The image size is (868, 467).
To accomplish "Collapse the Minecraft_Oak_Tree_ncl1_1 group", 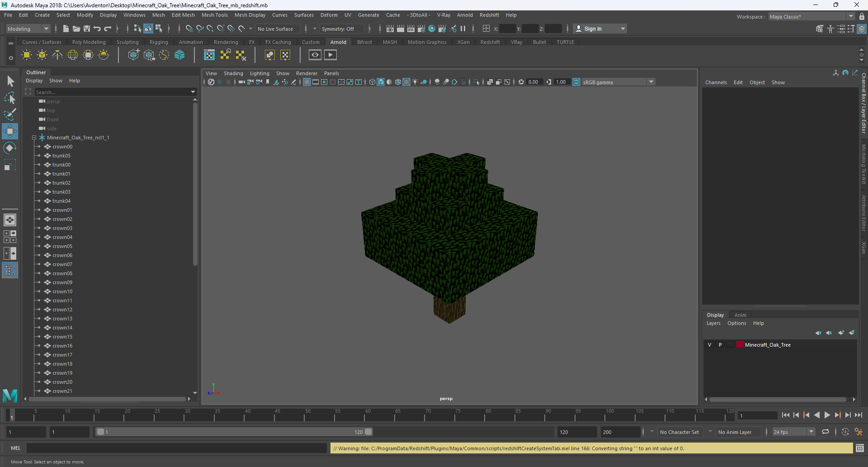I will 34,138.
